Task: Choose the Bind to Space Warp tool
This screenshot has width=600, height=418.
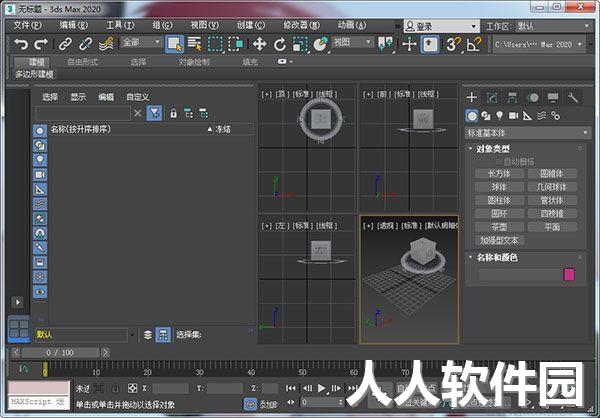Action: pos(106,44)
